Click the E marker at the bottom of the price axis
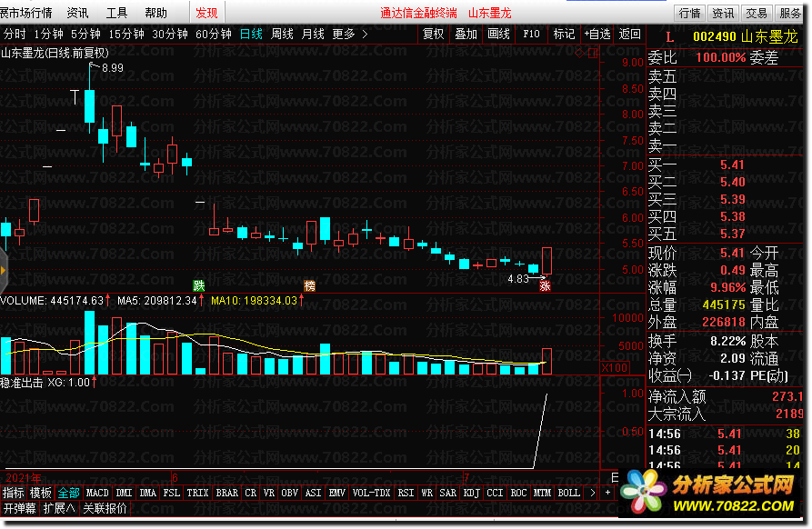The image size is (812, 529). [x=616, y=477]
